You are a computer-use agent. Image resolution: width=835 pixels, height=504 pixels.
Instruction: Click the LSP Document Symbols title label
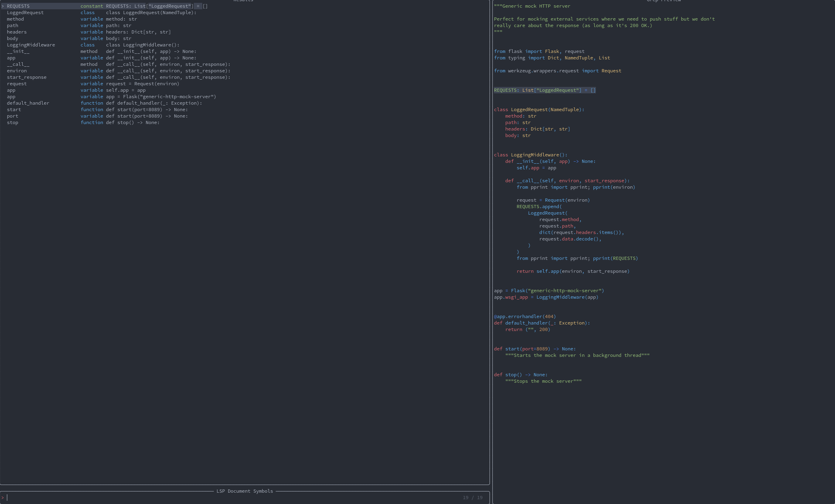pos(244,491)
